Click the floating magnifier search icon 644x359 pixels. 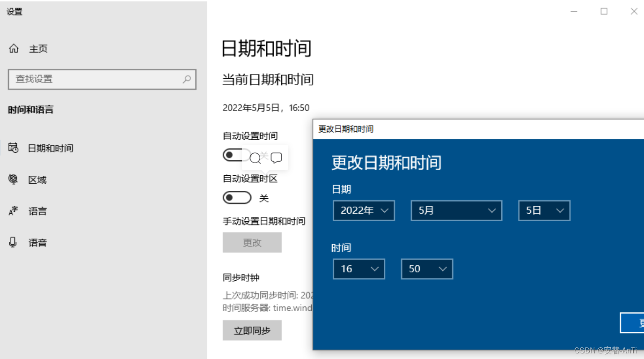coord(255,158)
